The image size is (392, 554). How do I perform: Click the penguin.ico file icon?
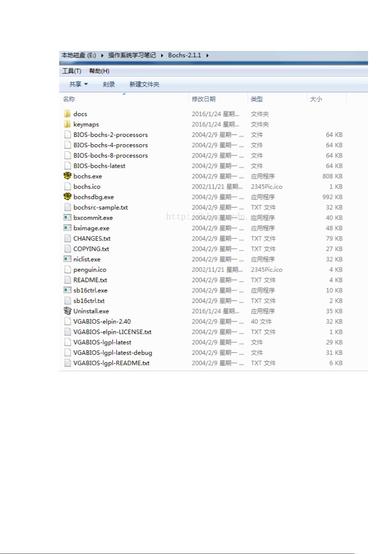[x=68, y=270]
